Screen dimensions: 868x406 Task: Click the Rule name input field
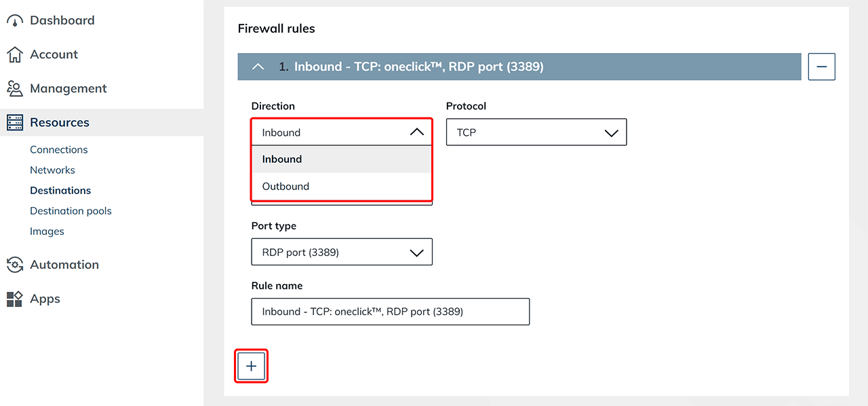click(x=390, y=312)
